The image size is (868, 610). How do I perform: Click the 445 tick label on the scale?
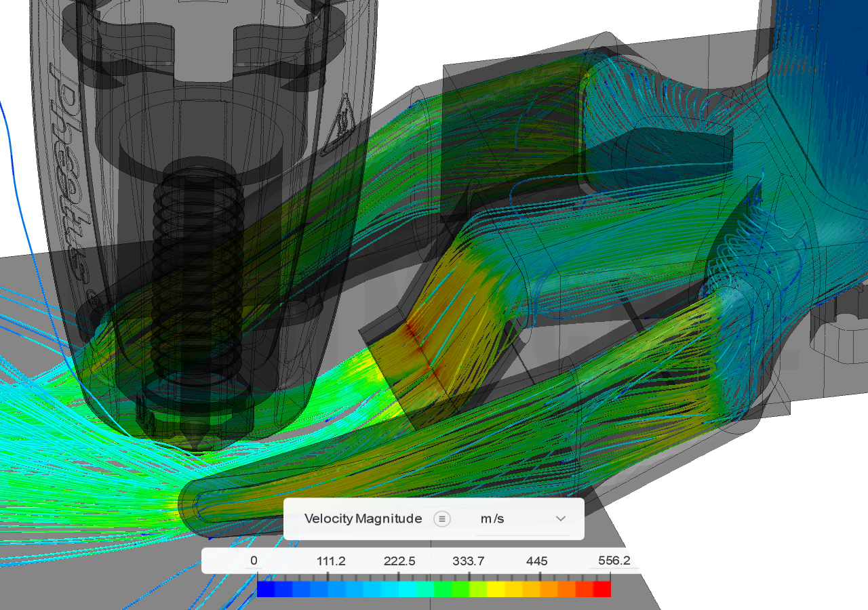point(537,561)
